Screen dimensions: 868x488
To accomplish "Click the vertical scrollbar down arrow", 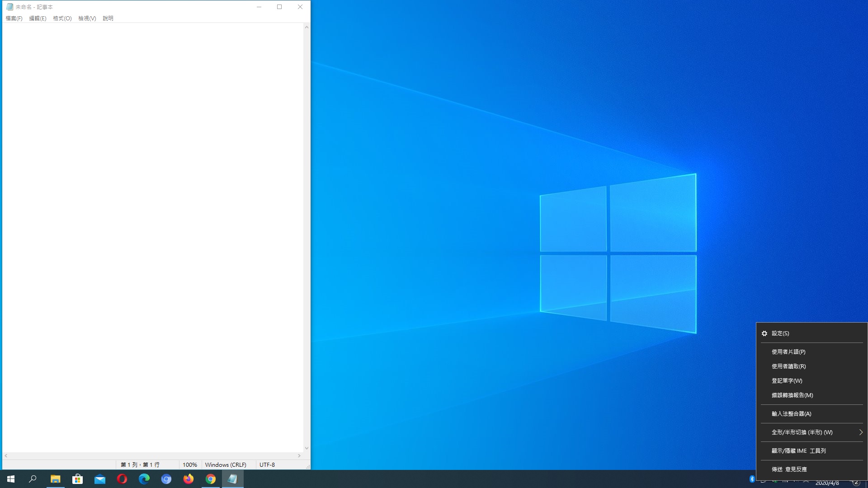I will click(307, 448).
